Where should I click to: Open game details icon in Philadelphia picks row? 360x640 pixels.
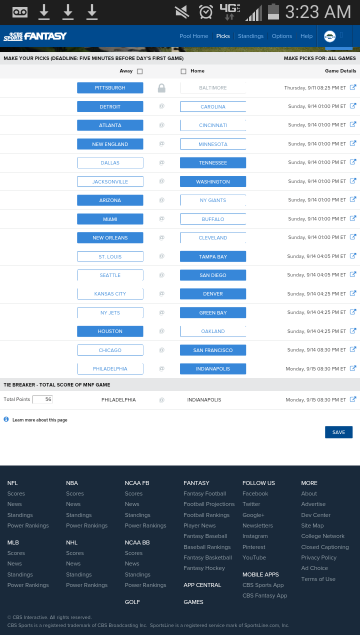(x=353, y=369)
